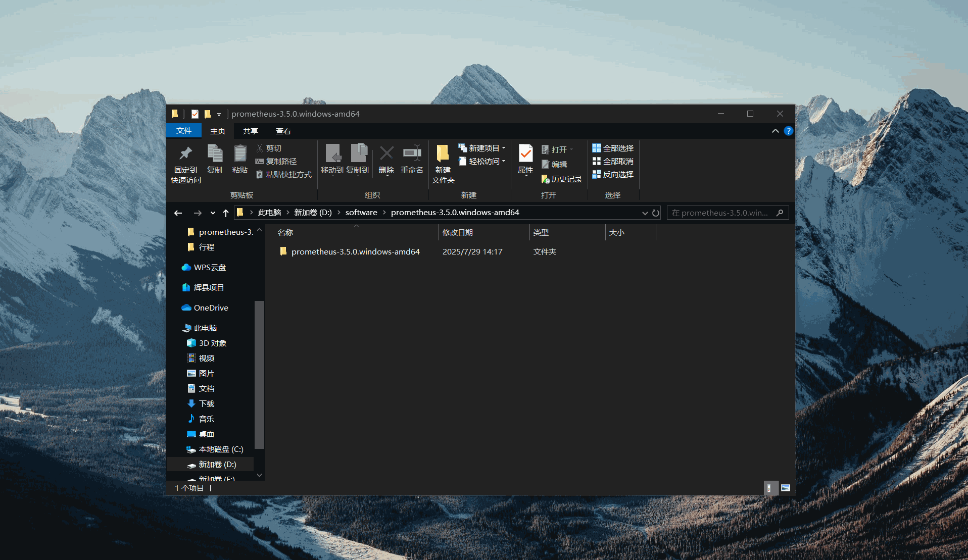Click the search box for prometheus folder
The image size is (968, 560).
pos(722,213)
